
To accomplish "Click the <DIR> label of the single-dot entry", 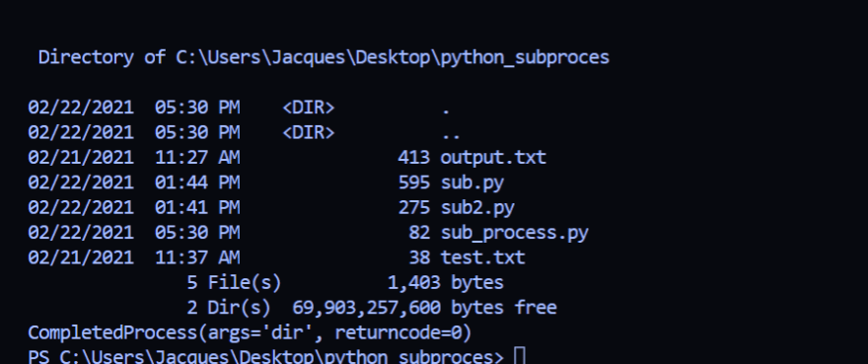I will pos(309,108).
